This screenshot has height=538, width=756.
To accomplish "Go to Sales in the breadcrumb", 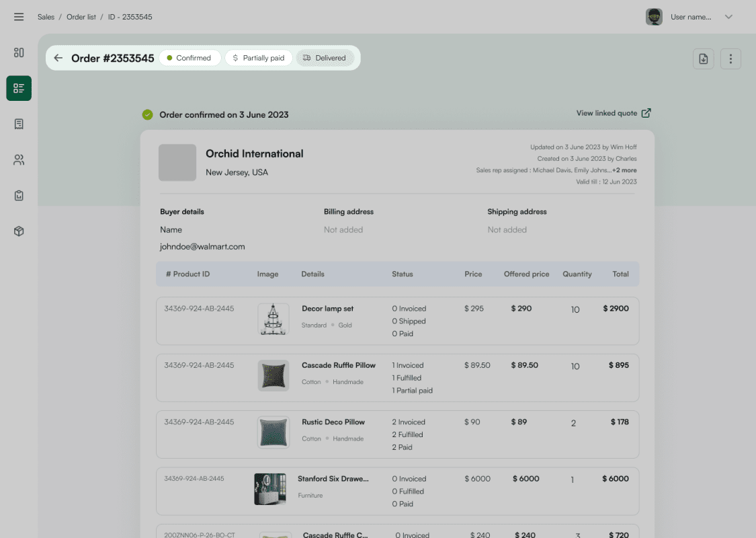I will (46, 17).
